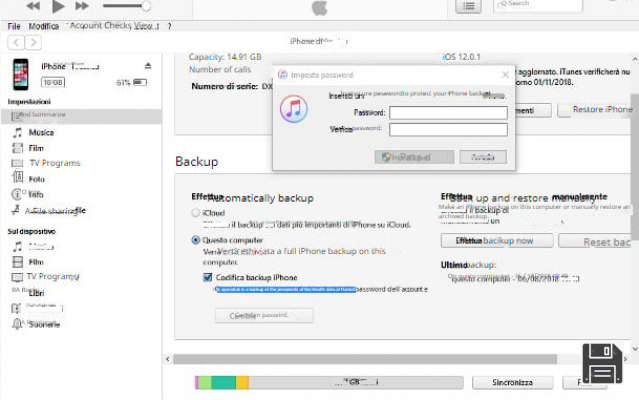This screenshot has height=400, width=639.
Task: Click the Verify password input field
Action: pos(448,130)
